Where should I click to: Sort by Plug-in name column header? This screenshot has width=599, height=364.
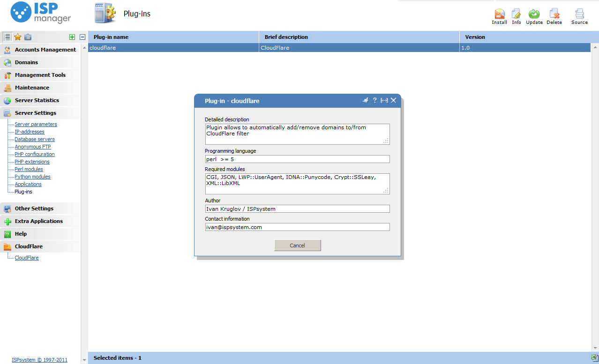pos(173,37)
